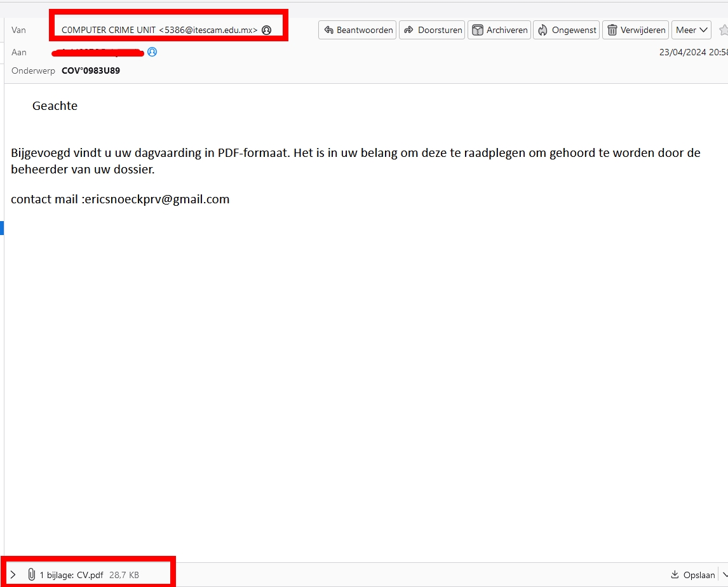Viewport: 728px width, 587px height.
Task: Click the sender COMPUTER CRIME UNIT address
Action: (159, 30)
